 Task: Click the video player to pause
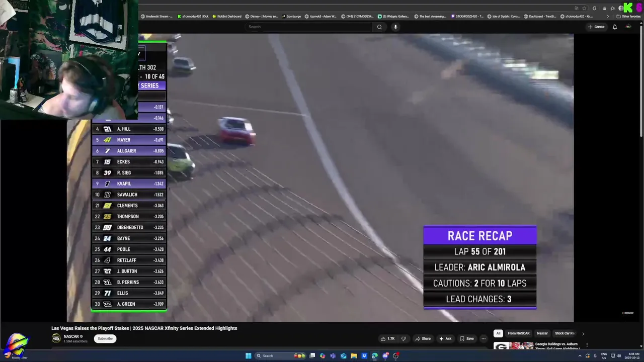[320, 177]
